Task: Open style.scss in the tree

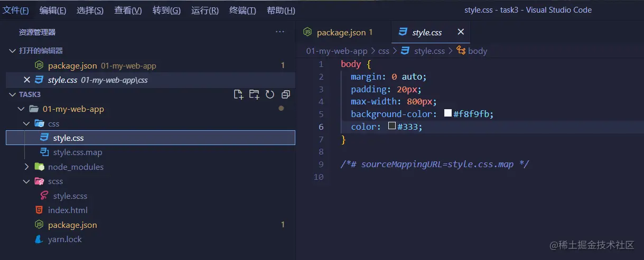Action: 70,196
